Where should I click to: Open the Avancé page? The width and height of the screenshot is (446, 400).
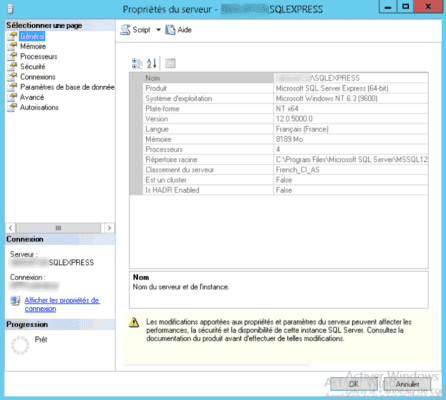tap(32, 97)
